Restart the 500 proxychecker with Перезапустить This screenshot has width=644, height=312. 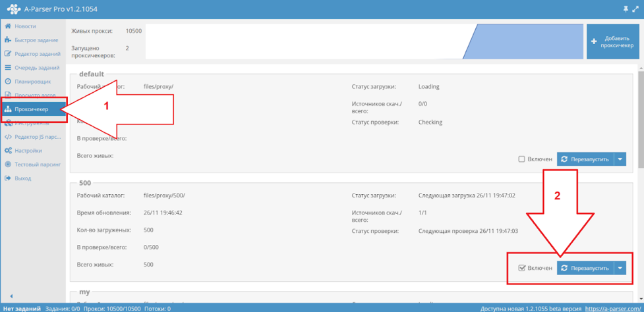pyautogui.click(x=585, y=268)
